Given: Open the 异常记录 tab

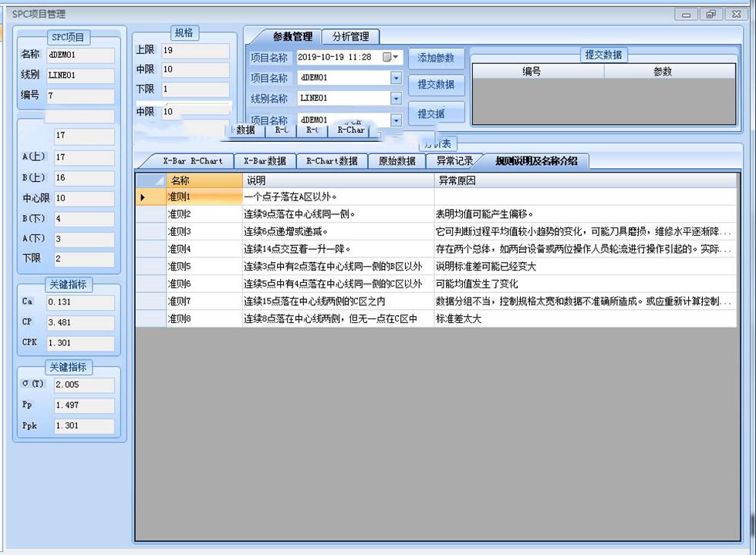Looking at the screenshot, I should (x=454, y=161).
